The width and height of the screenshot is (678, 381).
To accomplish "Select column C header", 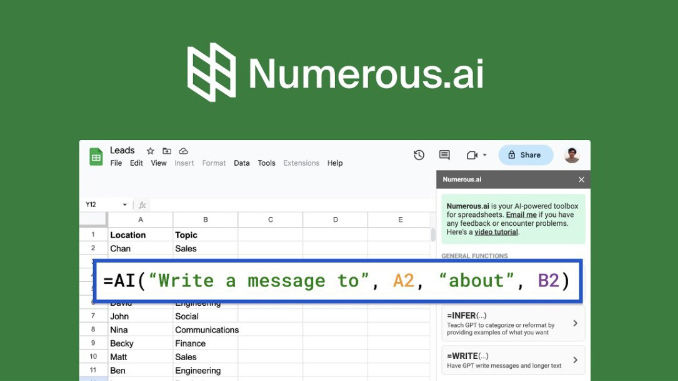I will coord(270,220).
